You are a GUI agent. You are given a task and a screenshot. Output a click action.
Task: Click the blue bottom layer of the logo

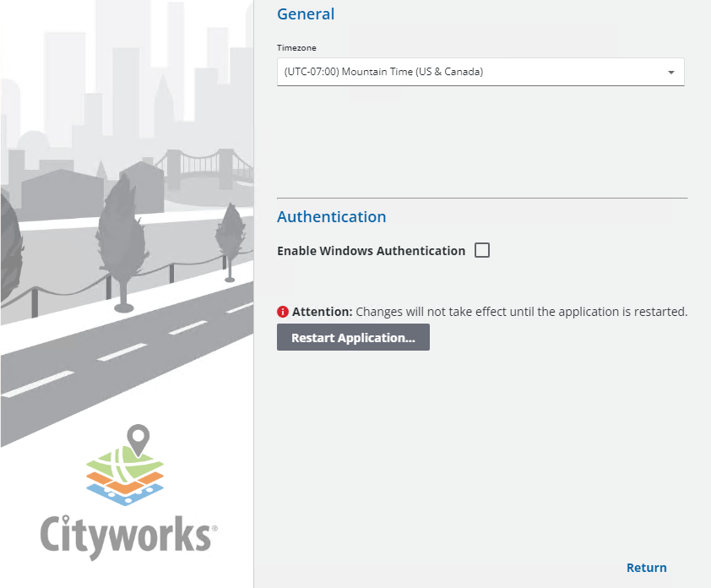[125, 497]
